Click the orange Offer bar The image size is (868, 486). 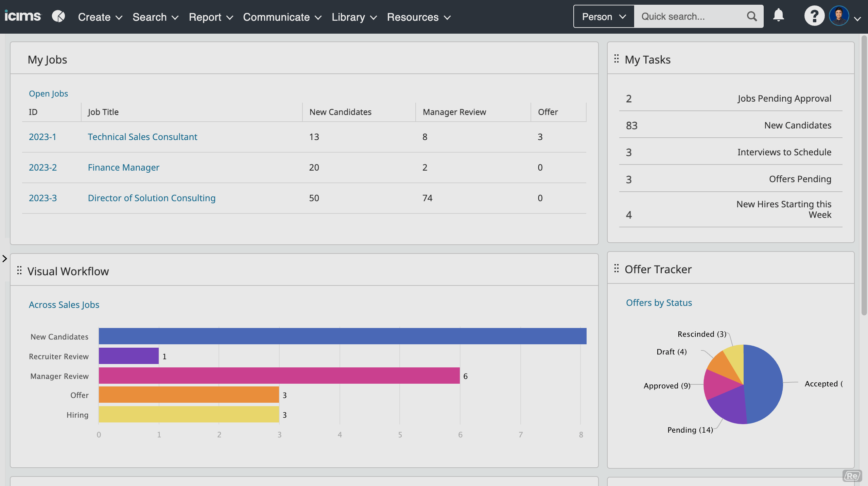point(189,395)
